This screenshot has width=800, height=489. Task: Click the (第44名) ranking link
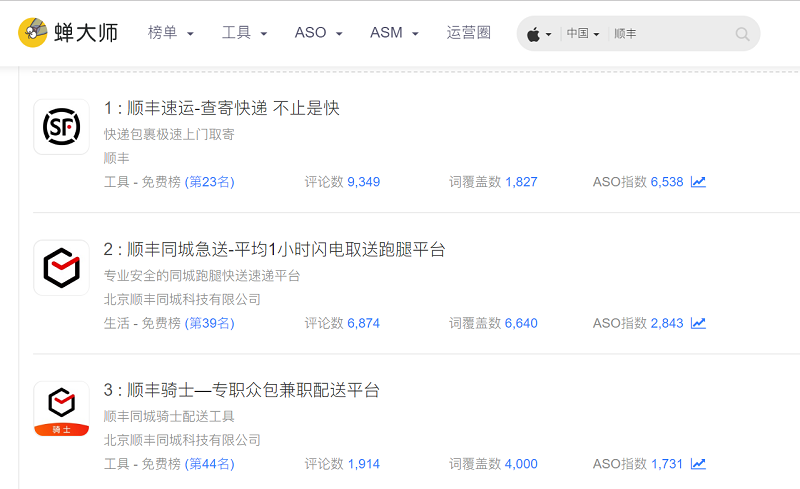pyautogui.click(x=209, y=464)
